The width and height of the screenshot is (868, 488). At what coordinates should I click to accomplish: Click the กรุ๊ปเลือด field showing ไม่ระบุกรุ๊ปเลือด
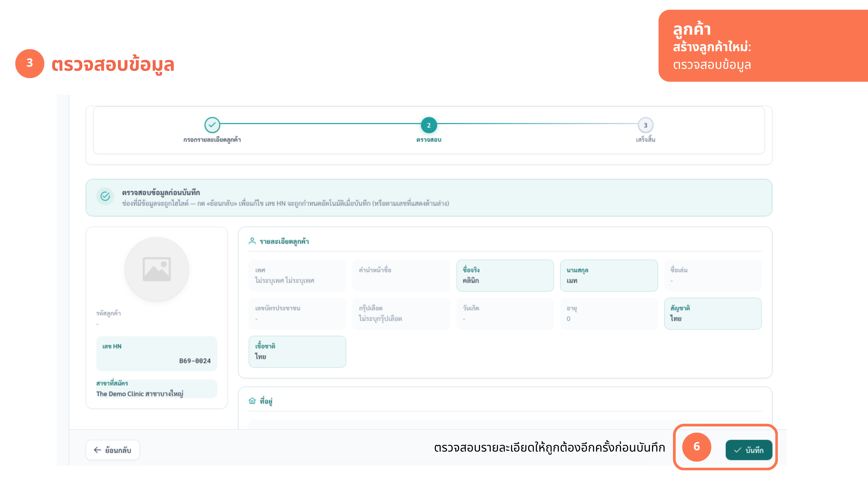(x=401, y=313)
